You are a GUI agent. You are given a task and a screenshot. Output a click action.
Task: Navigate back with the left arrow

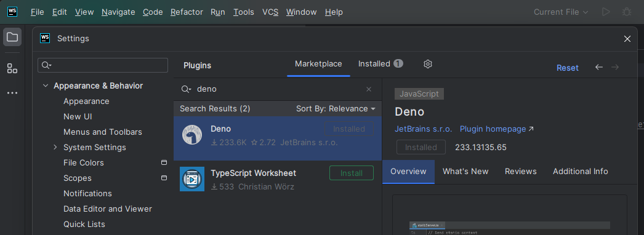click(599, 67)
